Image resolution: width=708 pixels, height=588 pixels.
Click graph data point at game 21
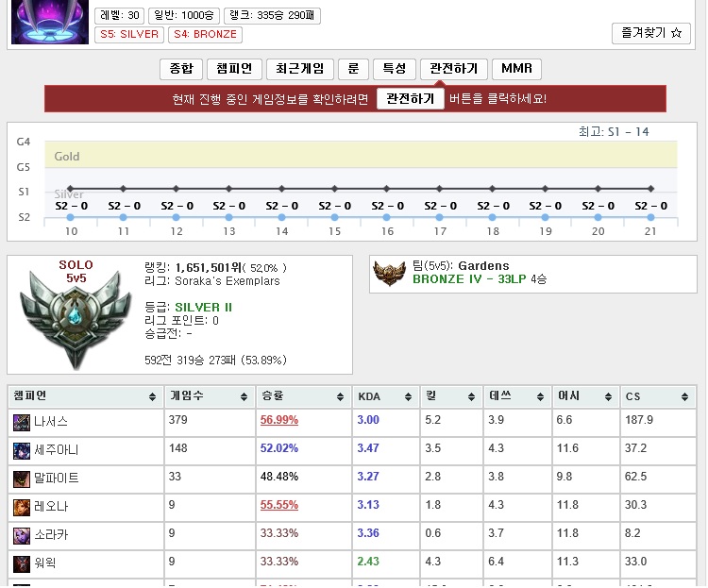[650, 217]
